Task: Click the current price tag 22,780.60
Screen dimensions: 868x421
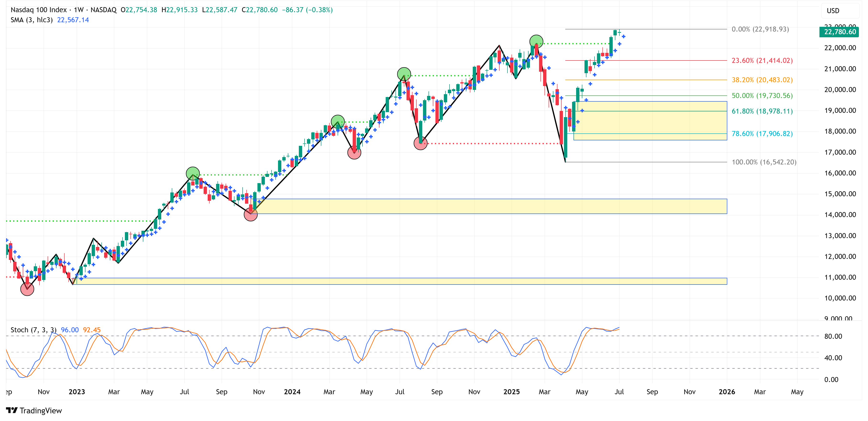Action: [839, 32]
